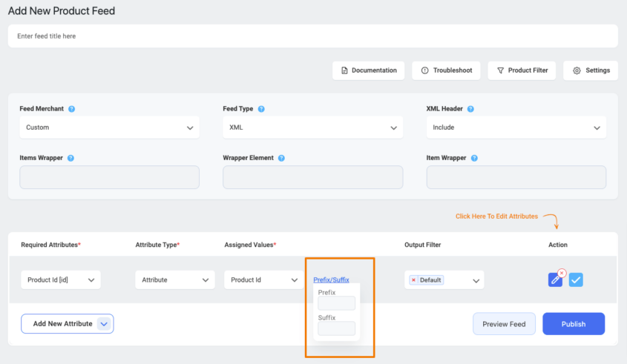This screenshot has width=627, height=364.
Task: Click the feed title input field
Action: pyautogui.click(x=312, y=36)
